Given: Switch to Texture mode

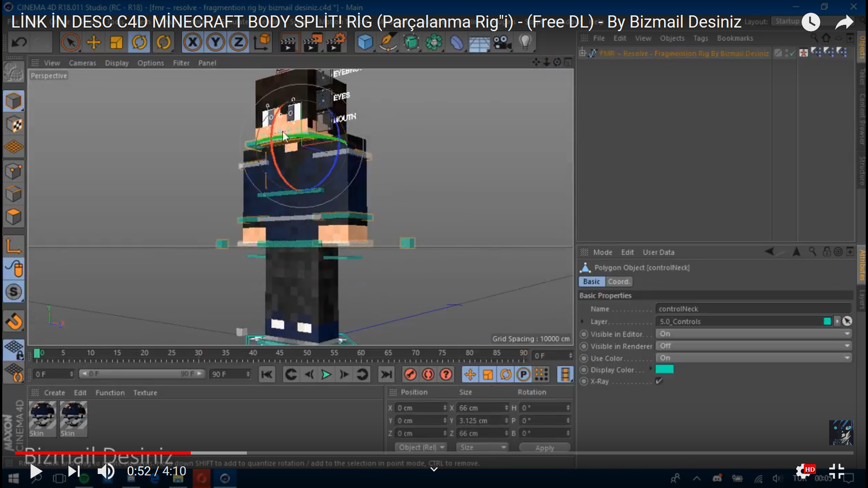Looking at the screenshot, I should click(14, 125).
